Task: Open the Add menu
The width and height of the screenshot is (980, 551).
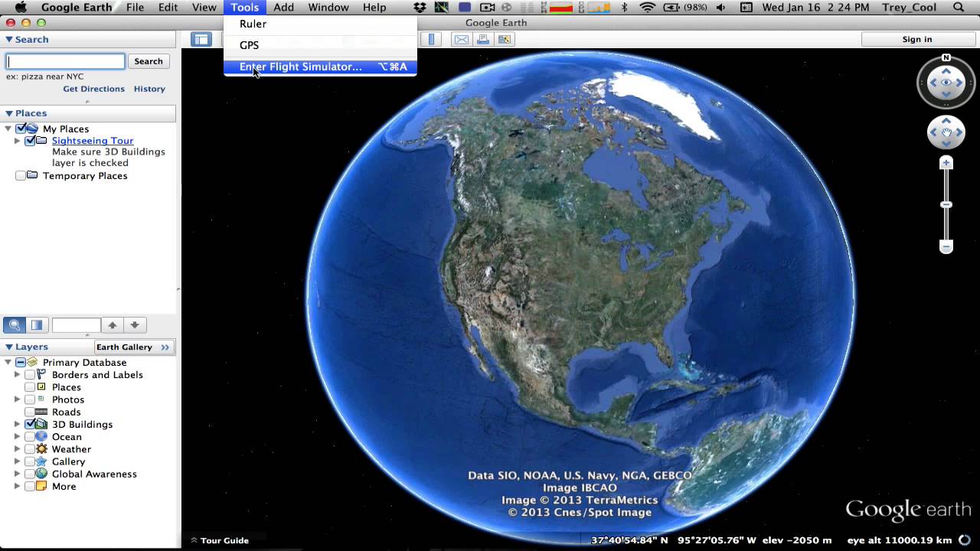Action: tap(283, 8)
